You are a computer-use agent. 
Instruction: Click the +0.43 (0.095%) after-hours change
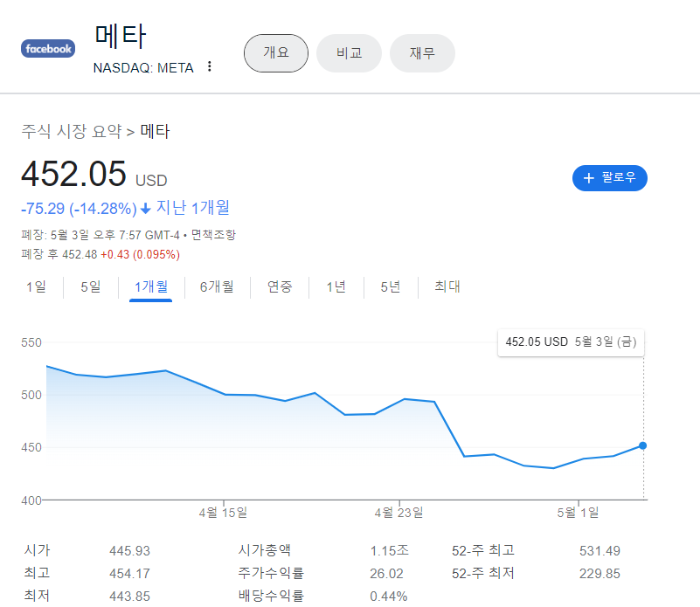pyautogui.click(x=140, y=254)
